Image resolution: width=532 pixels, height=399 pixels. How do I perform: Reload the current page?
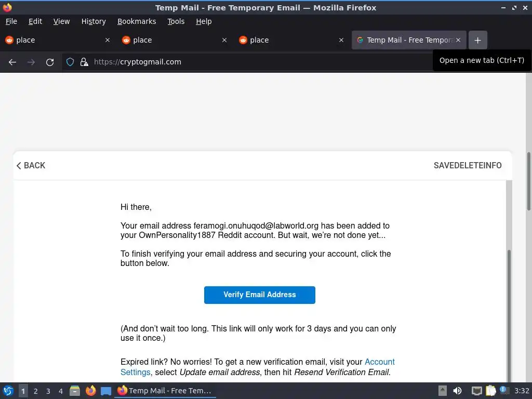click(50, 62)
